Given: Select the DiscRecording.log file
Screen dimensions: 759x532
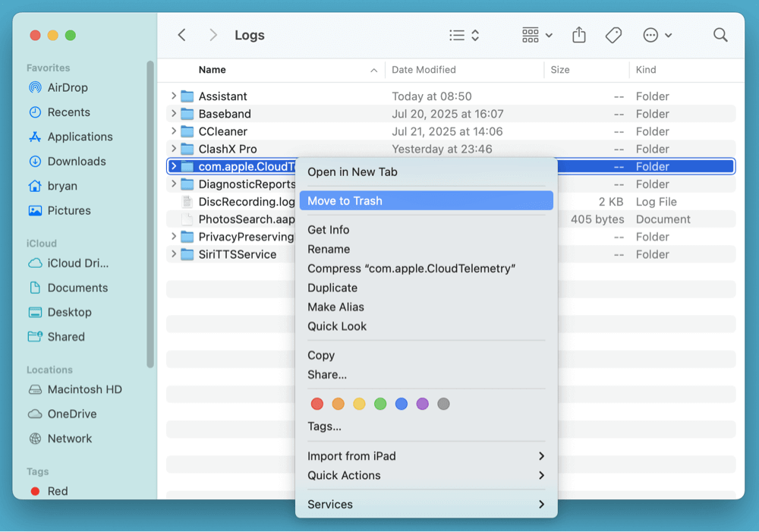Looking at the screenshot, I should click(243, 201).
